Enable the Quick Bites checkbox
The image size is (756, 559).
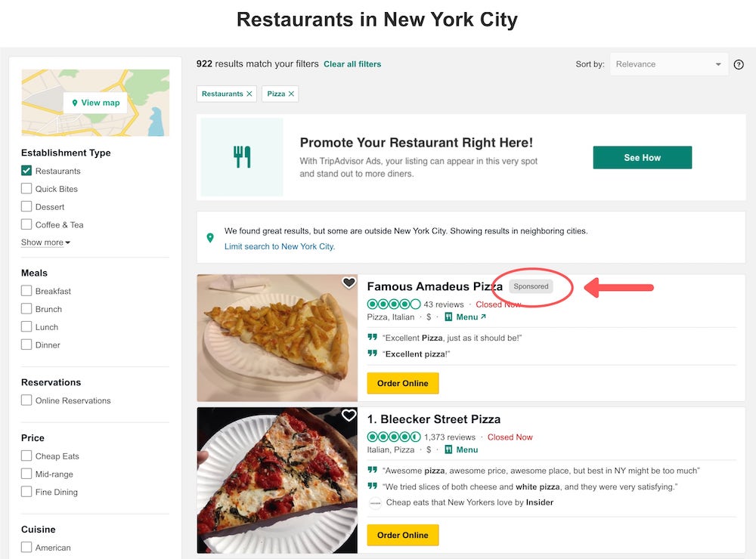coord(26,188)
